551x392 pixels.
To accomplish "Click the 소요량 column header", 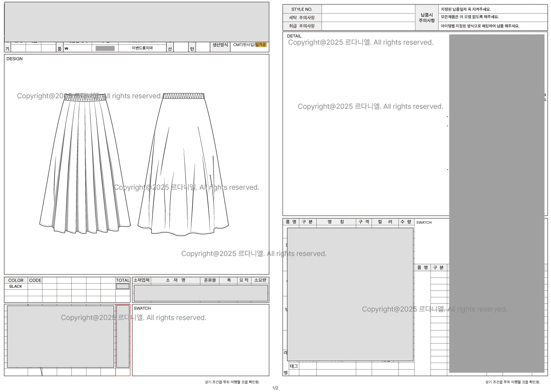I will [260, 280].
